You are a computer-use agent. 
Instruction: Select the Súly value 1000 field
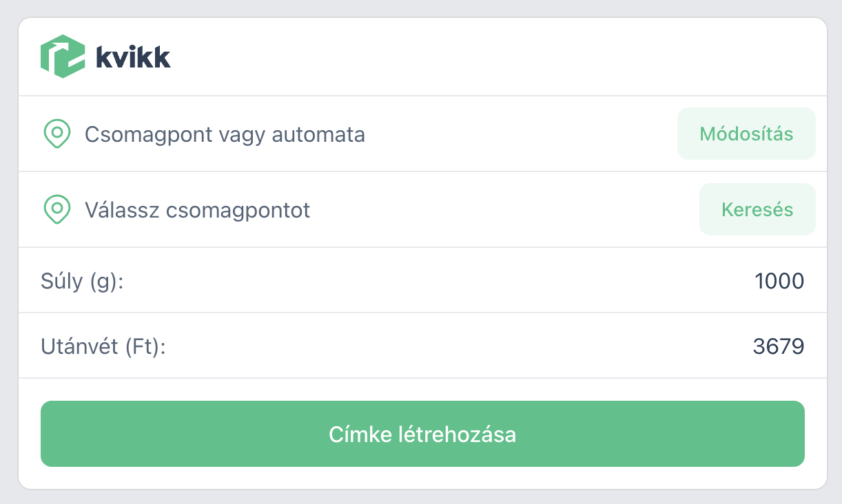pos(779,281)
